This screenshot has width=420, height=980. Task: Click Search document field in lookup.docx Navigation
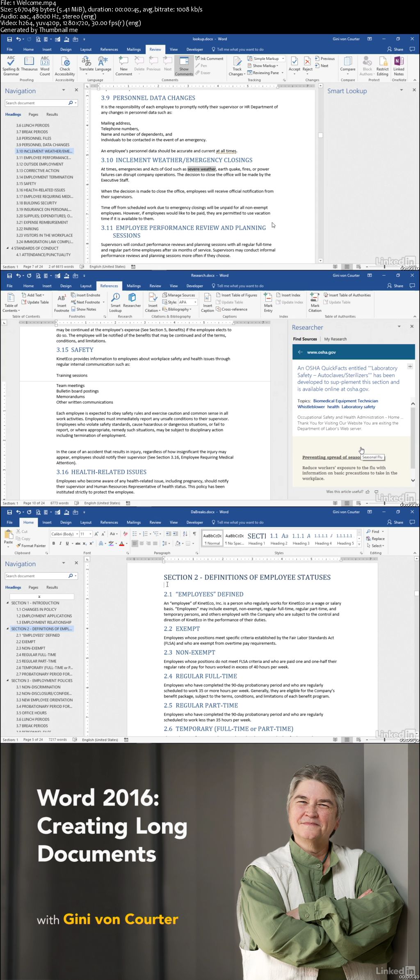click(x=37, y=103)
